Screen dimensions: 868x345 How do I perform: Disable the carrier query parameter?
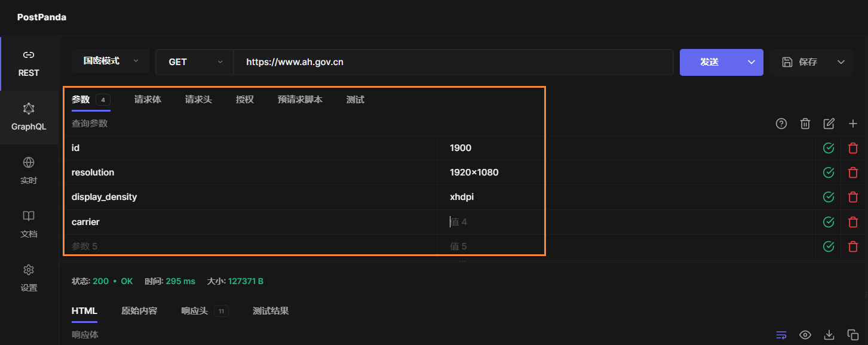tap(828, 221)
